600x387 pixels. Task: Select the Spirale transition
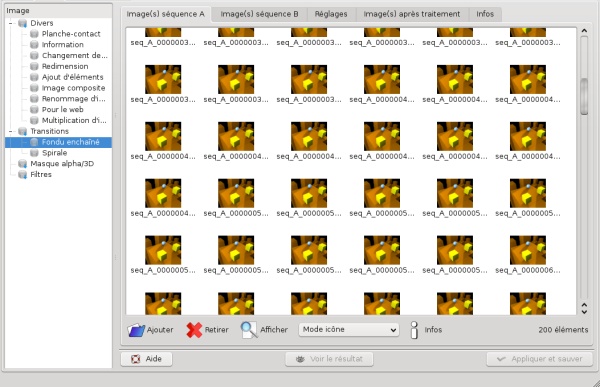tap(54, 153)
